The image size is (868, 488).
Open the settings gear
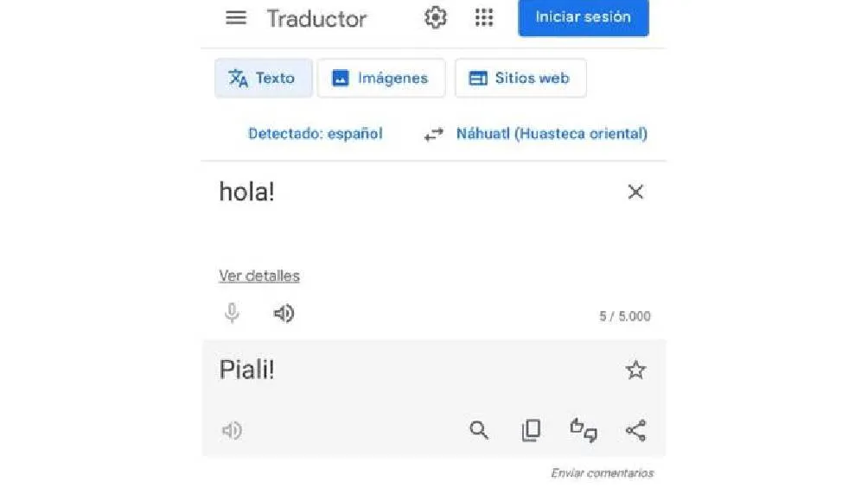436,18
